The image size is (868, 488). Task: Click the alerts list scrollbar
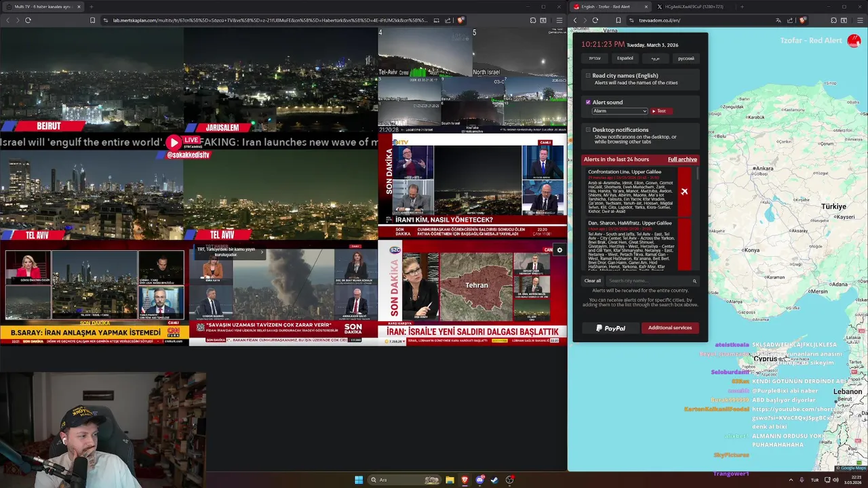pyautogui.click(x=696, y=174)
